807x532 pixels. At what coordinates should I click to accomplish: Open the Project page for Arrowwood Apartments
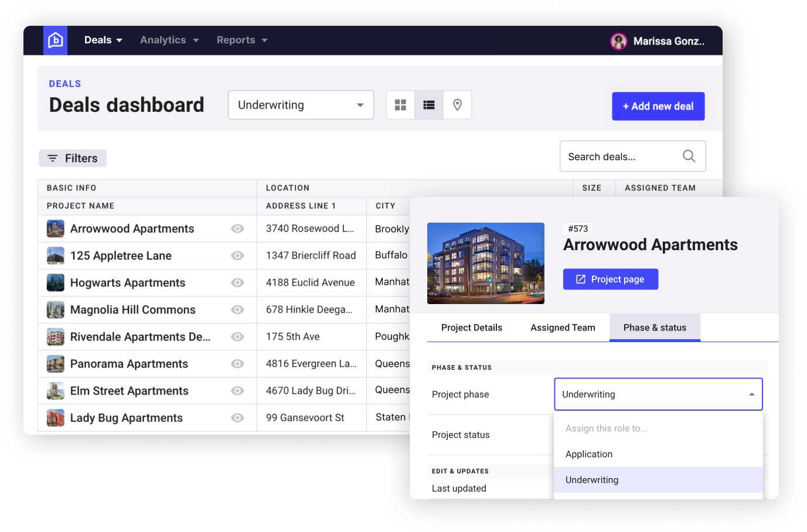(611, 279)
